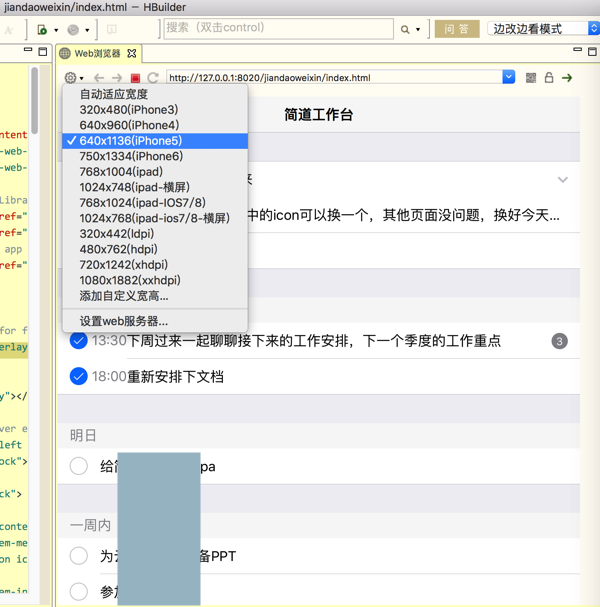The width and height of the screenshot is (600, 607).
Task: Select 640x960(iPhone4) resolution
Action: (155, 125)
